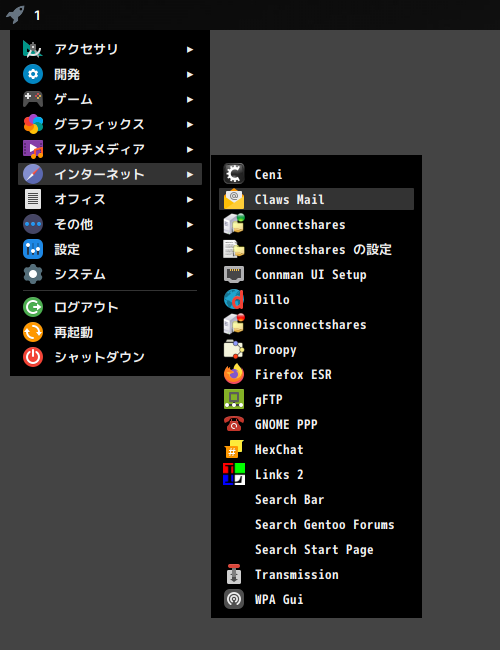The image size is (500, 650).
Task: Expand the アクセサリ submenu arrow
Action: point(190,50)
